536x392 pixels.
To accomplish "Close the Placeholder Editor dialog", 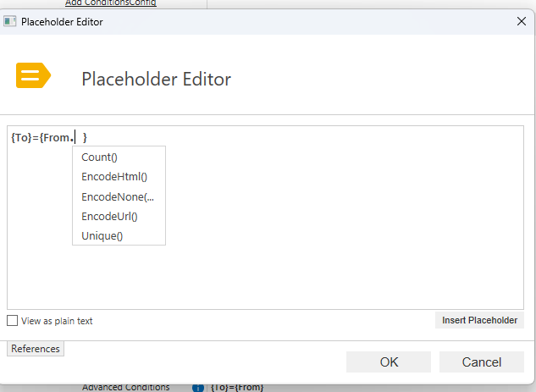I will click(x=521, y=21).
